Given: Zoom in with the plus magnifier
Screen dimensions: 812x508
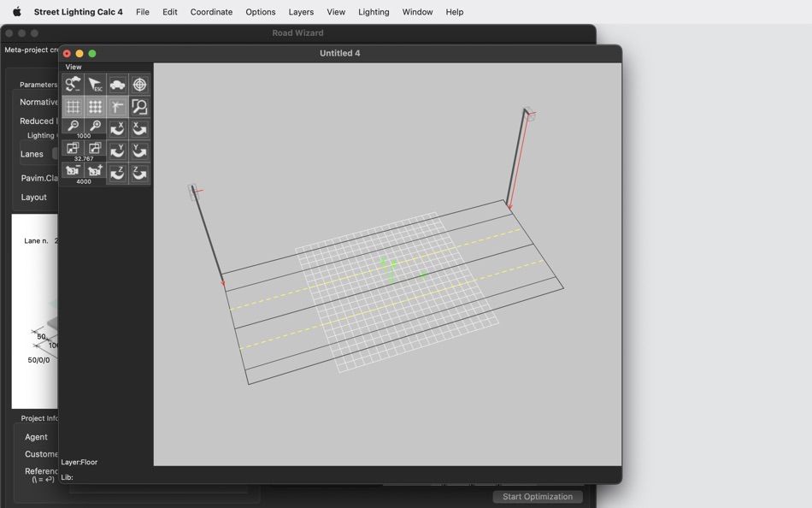Looking at the screenshot, I should 95,126.
